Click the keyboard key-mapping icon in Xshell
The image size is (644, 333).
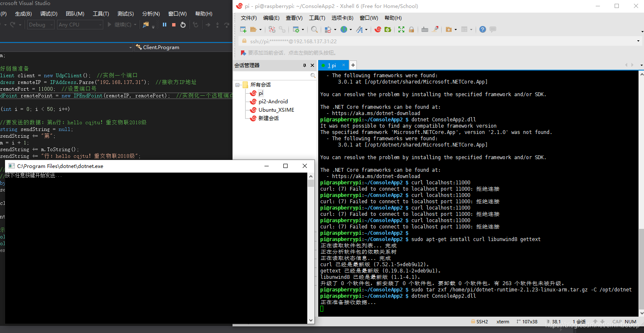pos(425,29)
